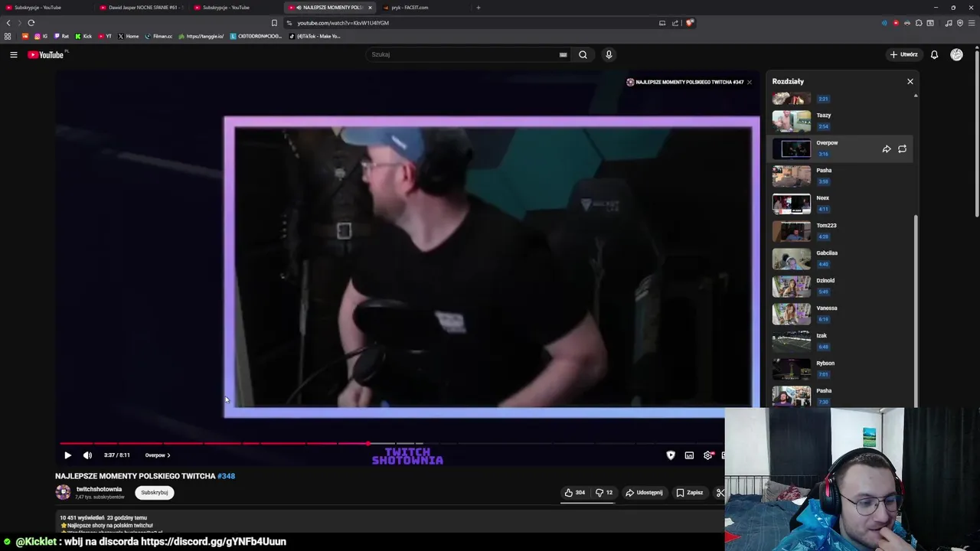
Task: Open the twitchshotownia channel avatar
Action: [x=63, y=493]
